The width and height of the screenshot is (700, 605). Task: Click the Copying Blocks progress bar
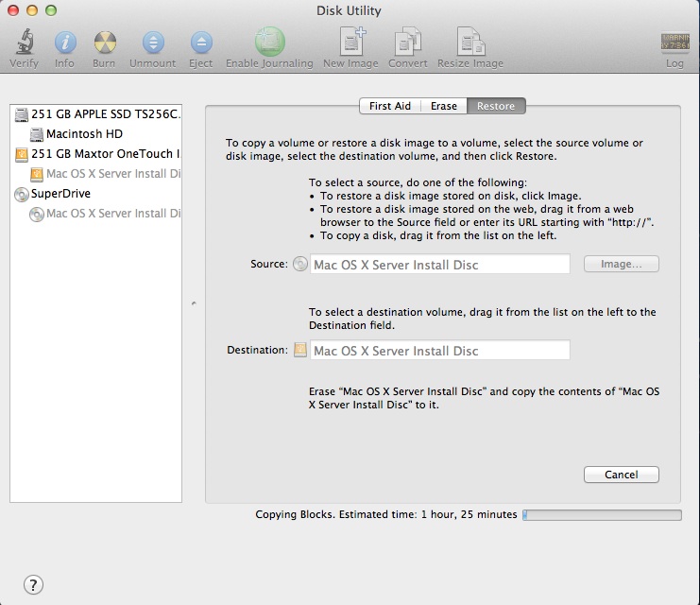click(x=602, y=515)
